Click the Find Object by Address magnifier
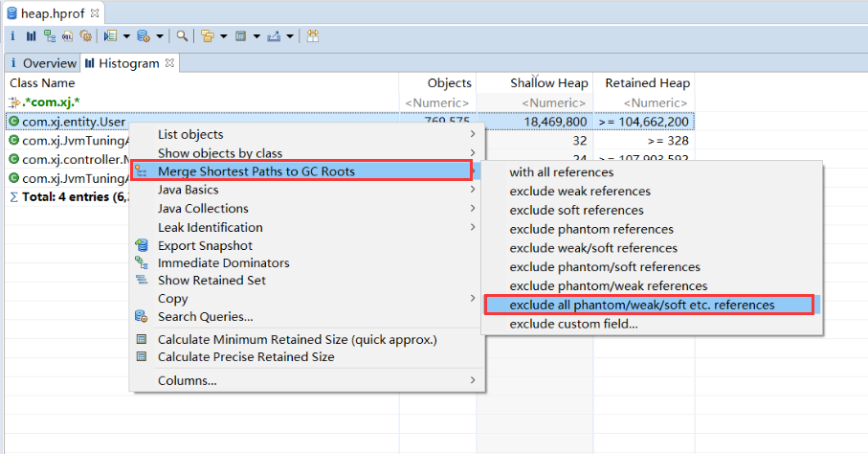The width and height of the screenshot is (868, 454). click(182, 36)
